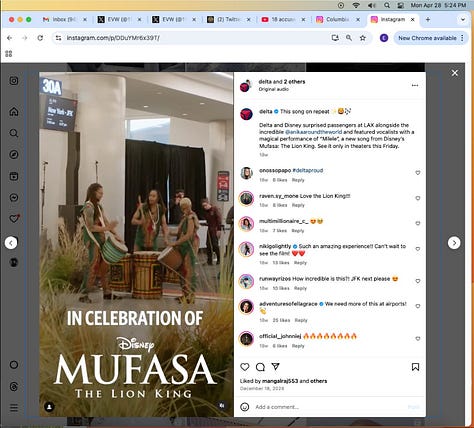Open the emoji picker in comment box
The image size is (474, 428).
pyautogui.click(x=245, y=407)
